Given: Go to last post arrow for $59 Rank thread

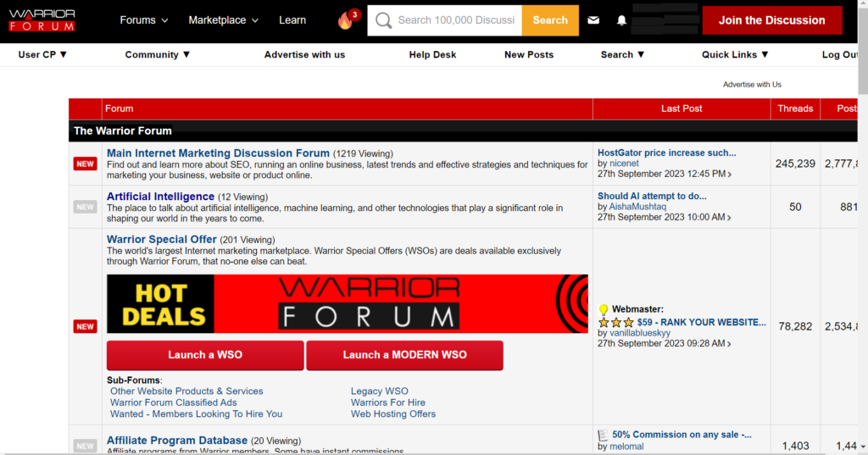Looking at the screenshot, I should pyautogui.click(x=729, y=344).
